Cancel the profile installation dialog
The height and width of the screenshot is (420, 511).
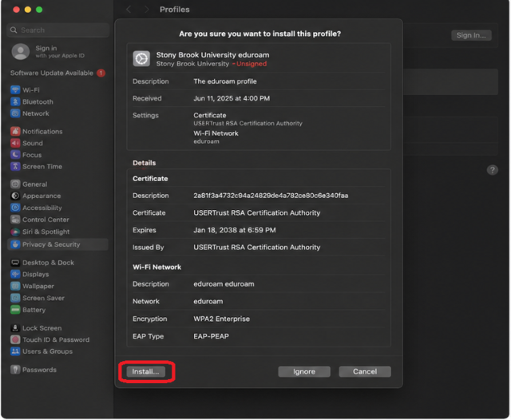tap(365, 371)
